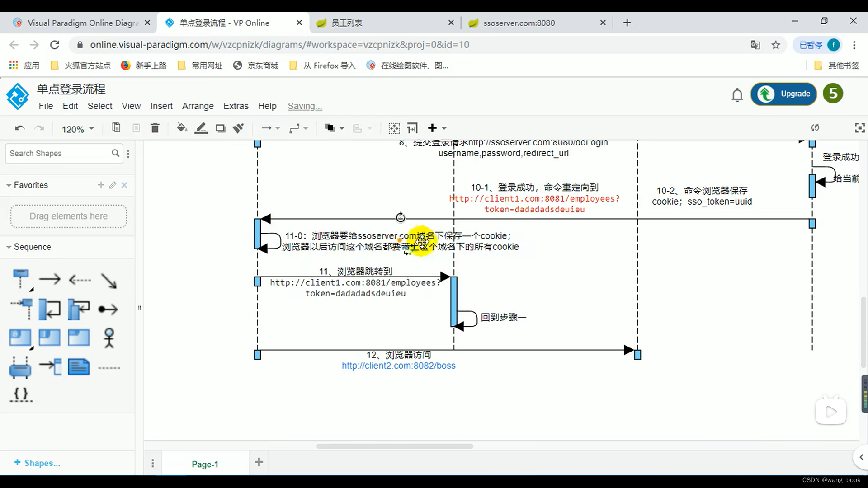Open the Connection arrow style dropdown
The height and width of the screenshot is (488, 868).
(270, 128)
